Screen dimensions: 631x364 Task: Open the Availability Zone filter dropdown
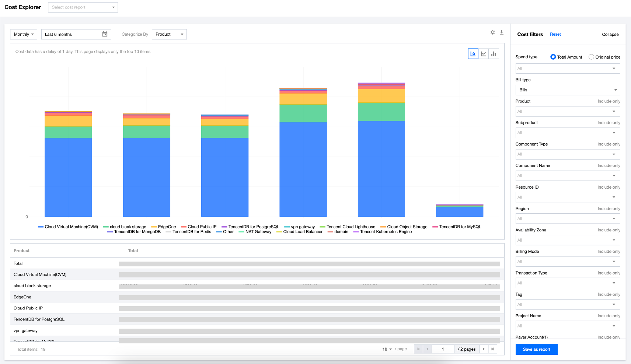coord(568,240)
